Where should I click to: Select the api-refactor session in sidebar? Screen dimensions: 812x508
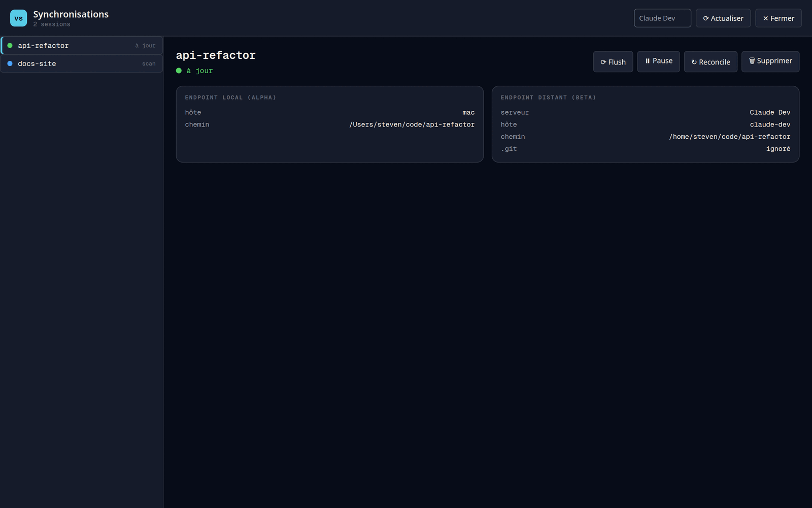click(x=82, y=46)
